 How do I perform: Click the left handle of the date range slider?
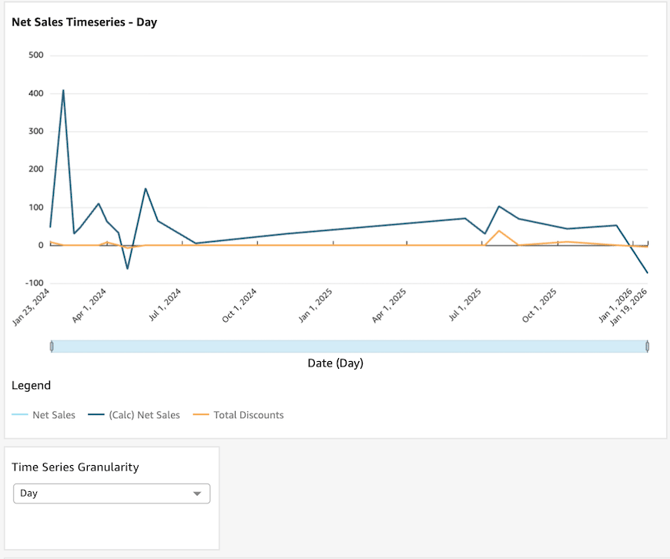[x=51, y=346]
